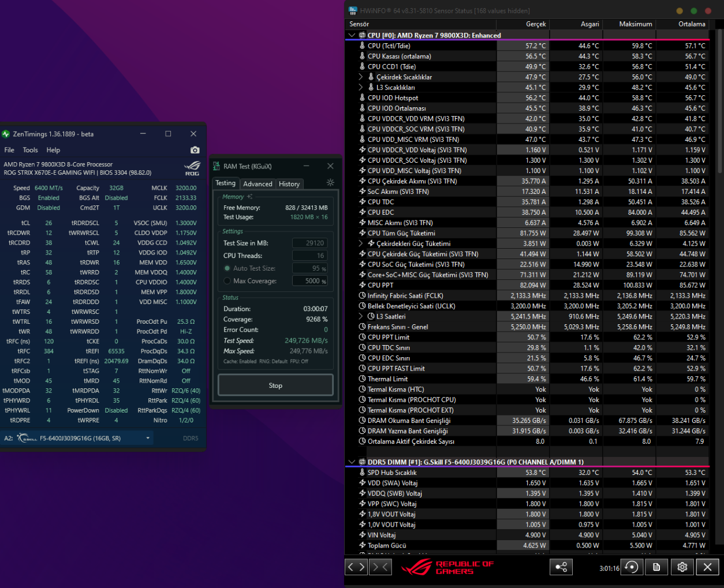Open the Tools menu in ZenTimings
Screen dimensions: 724x588
[31, 150]
